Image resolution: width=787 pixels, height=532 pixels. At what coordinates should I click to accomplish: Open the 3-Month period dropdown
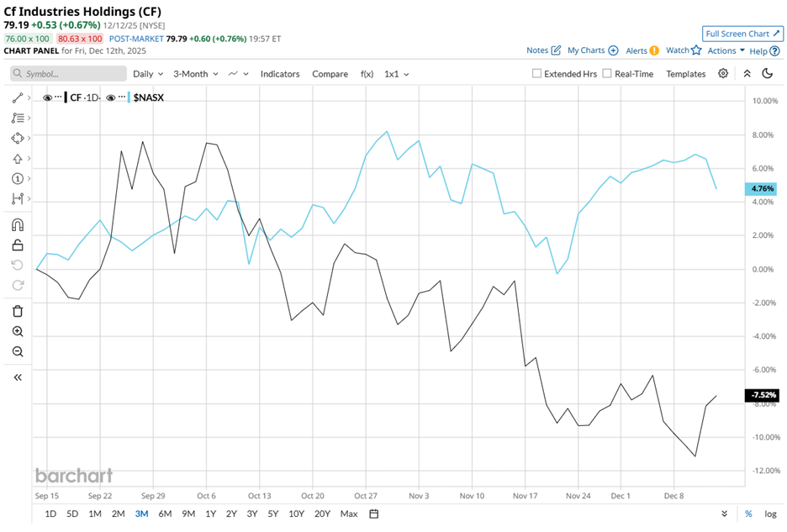pyautogui.click(x=196, y=74)
